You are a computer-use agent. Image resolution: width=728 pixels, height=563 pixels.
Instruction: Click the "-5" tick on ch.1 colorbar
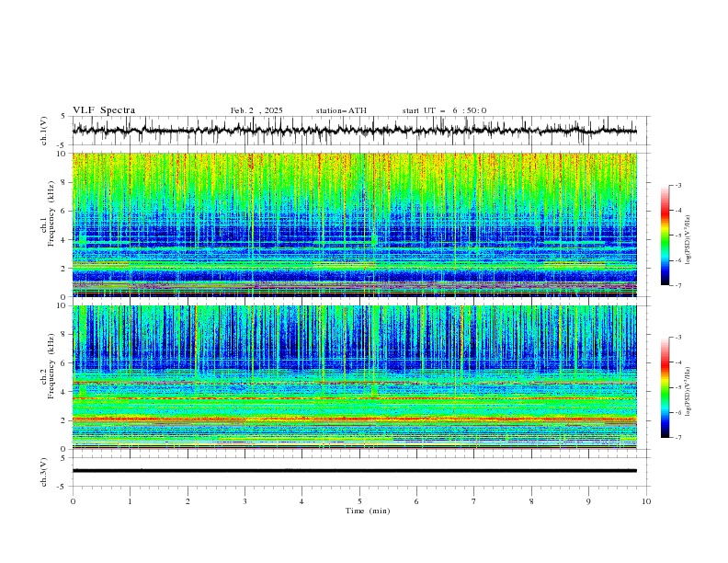click(677, 236)
